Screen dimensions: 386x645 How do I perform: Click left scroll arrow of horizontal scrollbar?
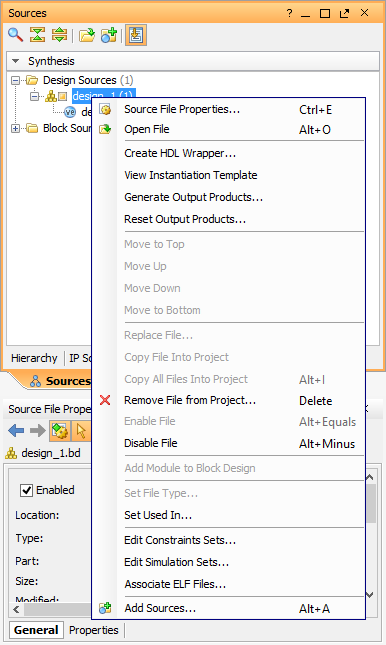pyautogui.click(x=16, y=609)
